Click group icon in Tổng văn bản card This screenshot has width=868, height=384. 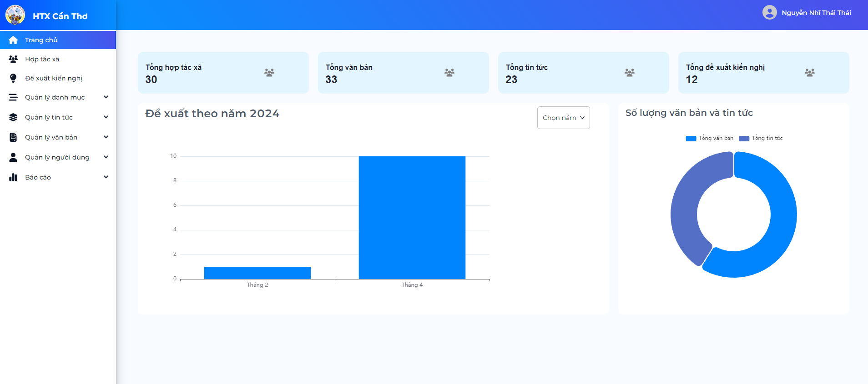(449, 72)
